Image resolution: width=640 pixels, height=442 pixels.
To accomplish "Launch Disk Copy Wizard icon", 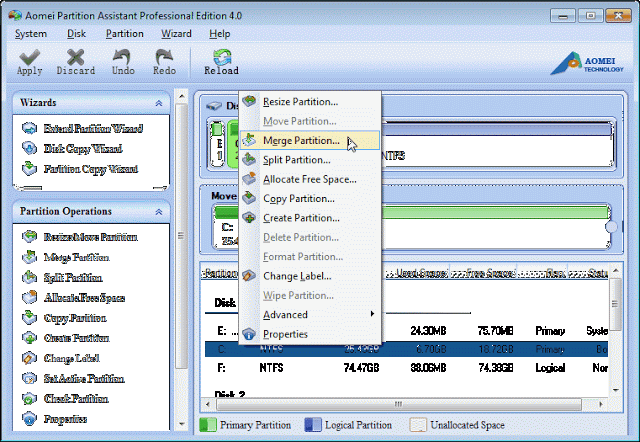I will 29,148.
